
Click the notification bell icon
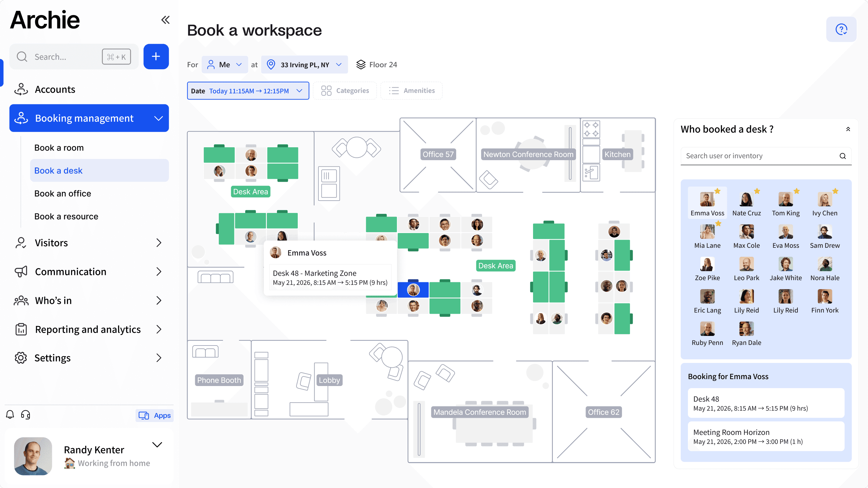point(10,415)
